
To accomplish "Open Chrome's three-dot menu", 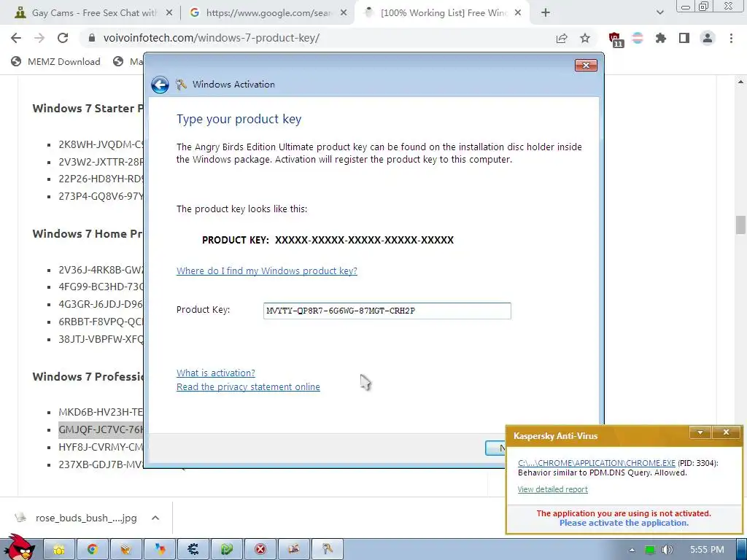I will (x=731, y=38).
